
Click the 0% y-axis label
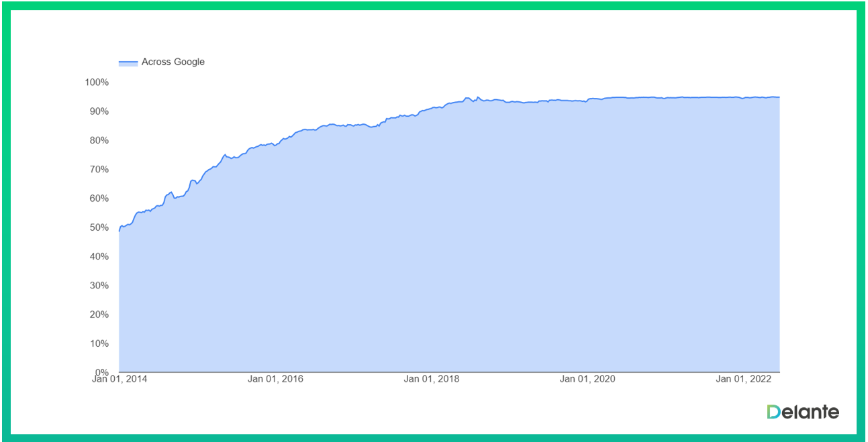click(100, 372)
